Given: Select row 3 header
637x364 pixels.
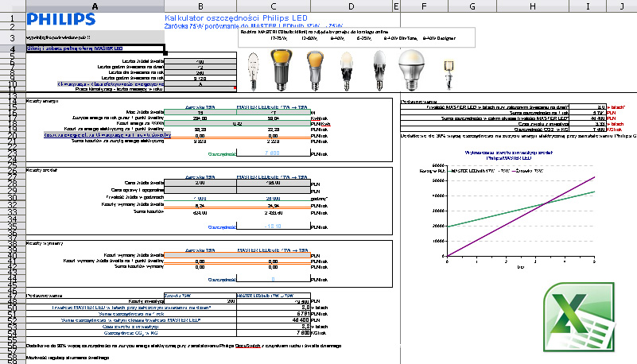Looking at the screenshot, I should (x=13, y=37).
